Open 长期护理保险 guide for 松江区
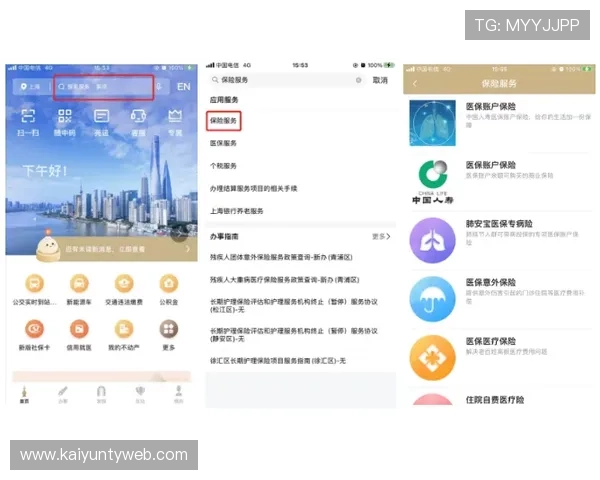 (294, 305)
